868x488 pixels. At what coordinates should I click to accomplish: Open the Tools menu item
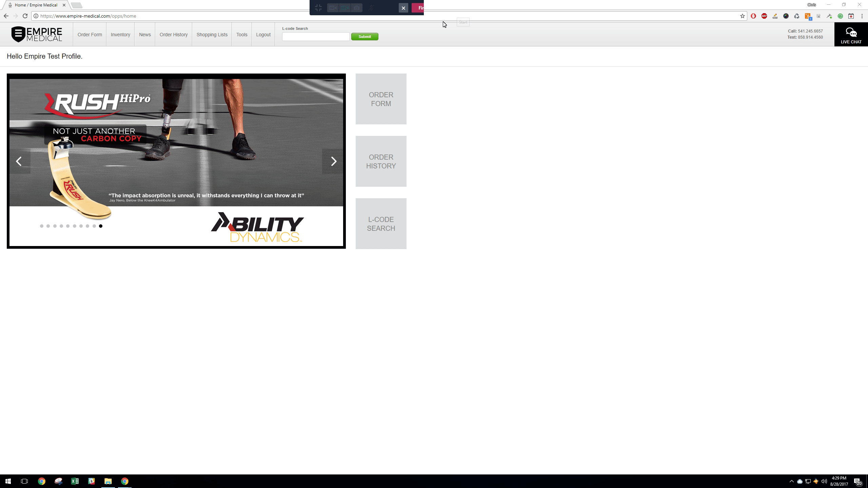tap(242, 35)
